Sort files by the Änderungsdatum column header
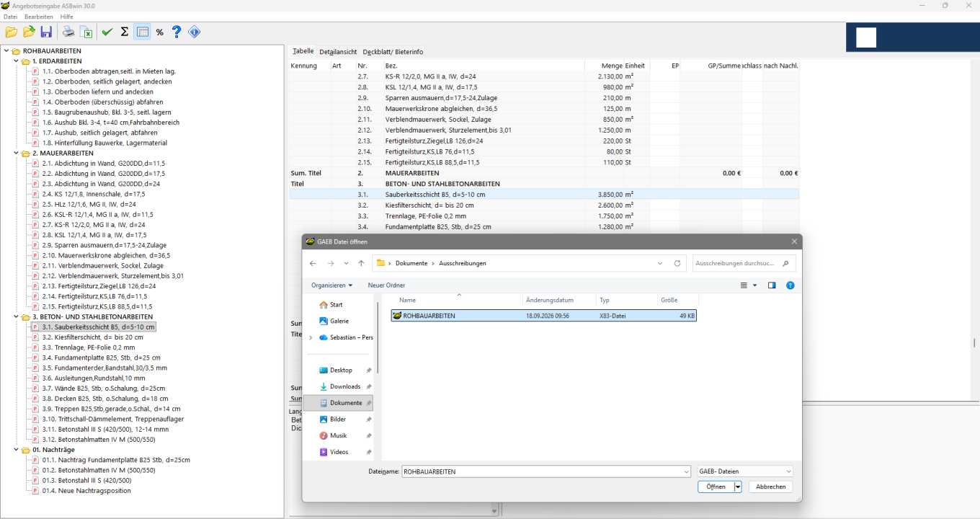Viewport: 980px width, 519px height. click(x=560, y=300)
